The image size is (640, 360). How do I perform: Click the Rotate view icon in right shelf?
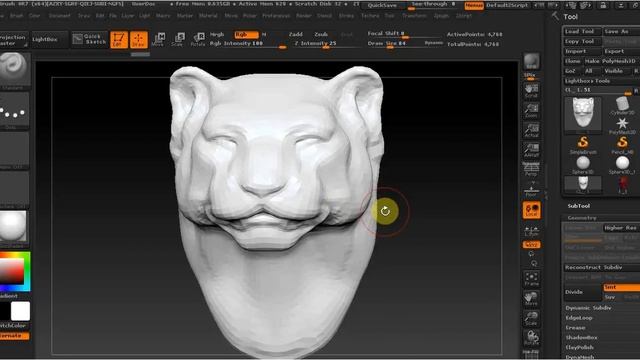point(531,338)
